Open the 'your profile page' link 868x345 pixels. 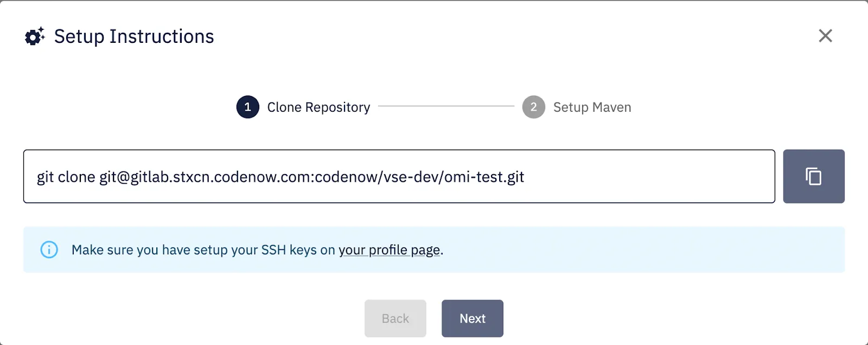pos(390,250)
